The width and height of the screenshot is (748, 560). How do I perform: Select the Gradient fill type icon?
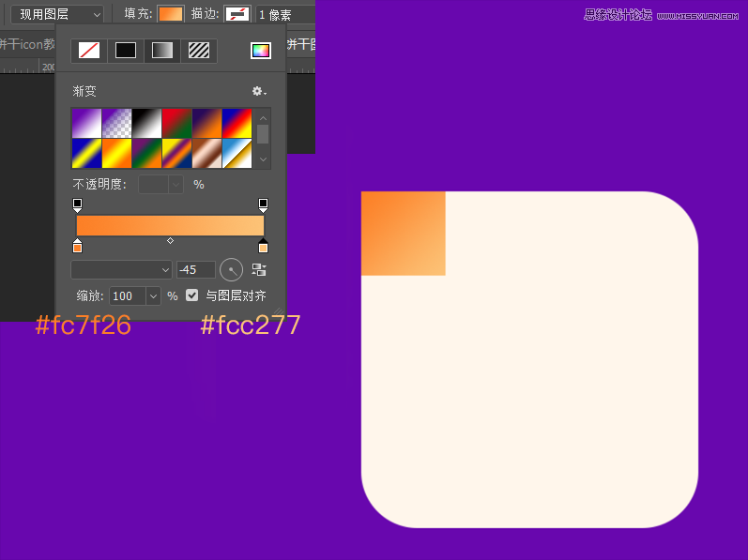162,51
